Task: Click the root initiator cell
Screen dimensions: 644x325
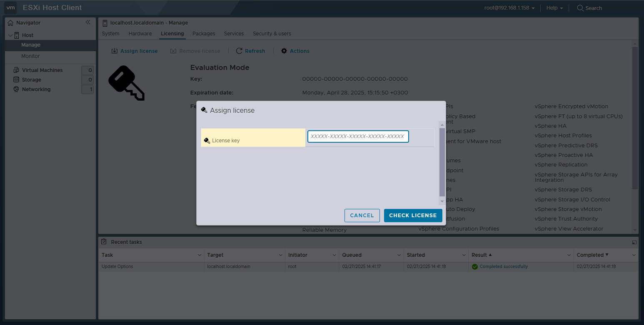Action: point(292,267)
